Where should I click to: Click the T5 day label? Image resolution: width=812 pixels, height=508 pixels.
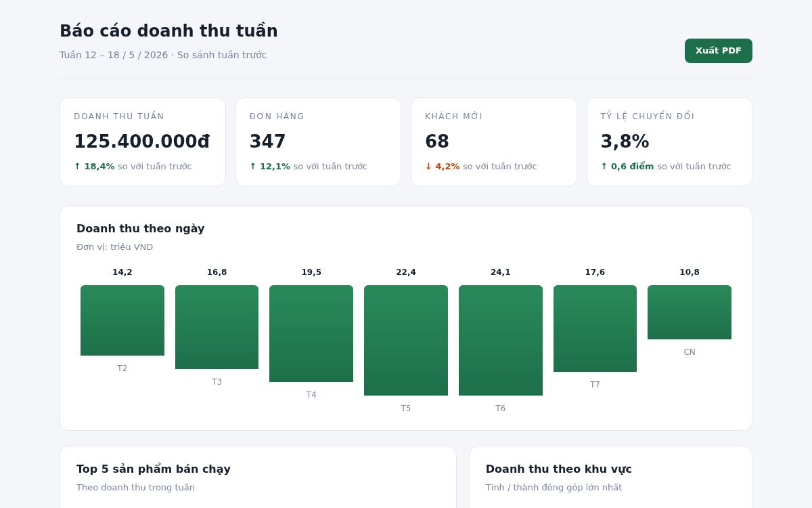406,408
